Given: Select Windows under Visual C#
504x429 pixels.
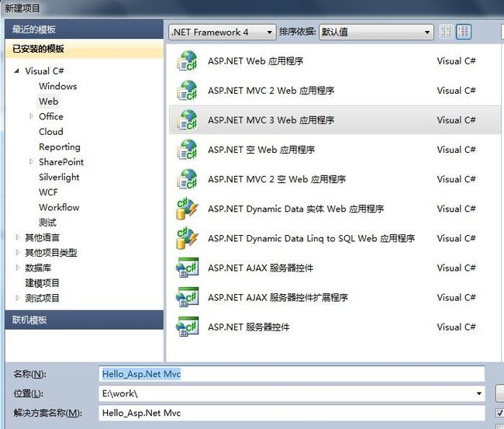Looking at the screenshot, I should [x=58, y=86].
